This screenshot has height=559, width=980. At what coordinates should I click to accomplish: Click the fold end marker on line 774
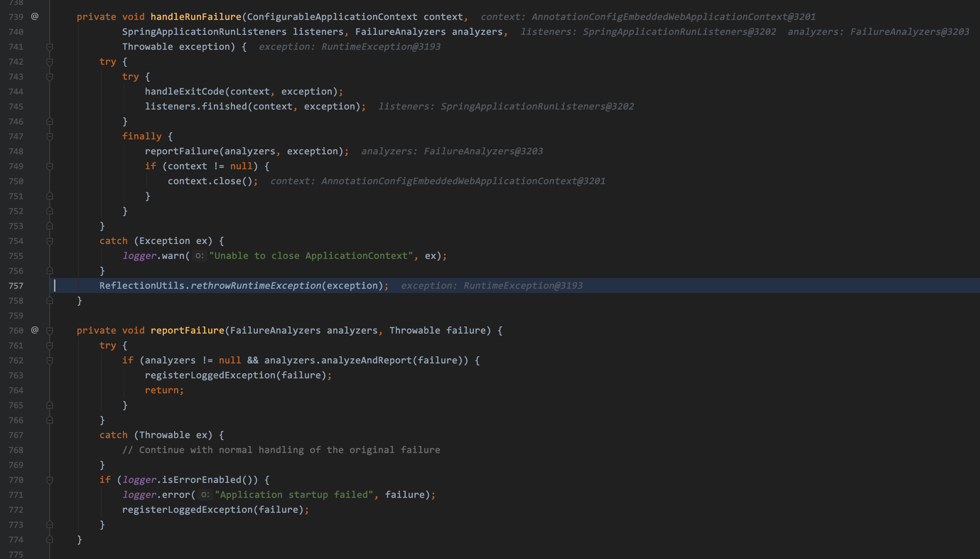click(49, 539)
